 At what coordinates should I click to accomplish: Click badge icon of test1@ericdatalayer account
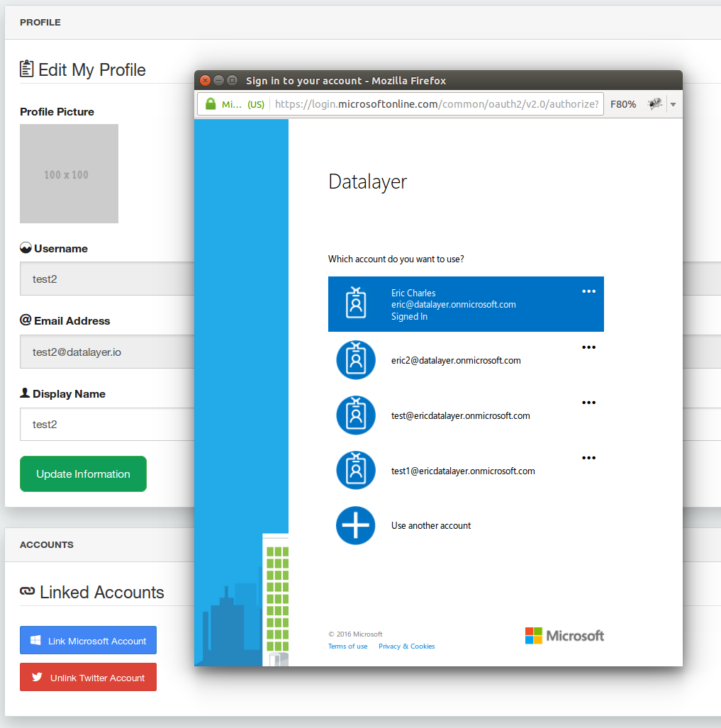point(356,470)
